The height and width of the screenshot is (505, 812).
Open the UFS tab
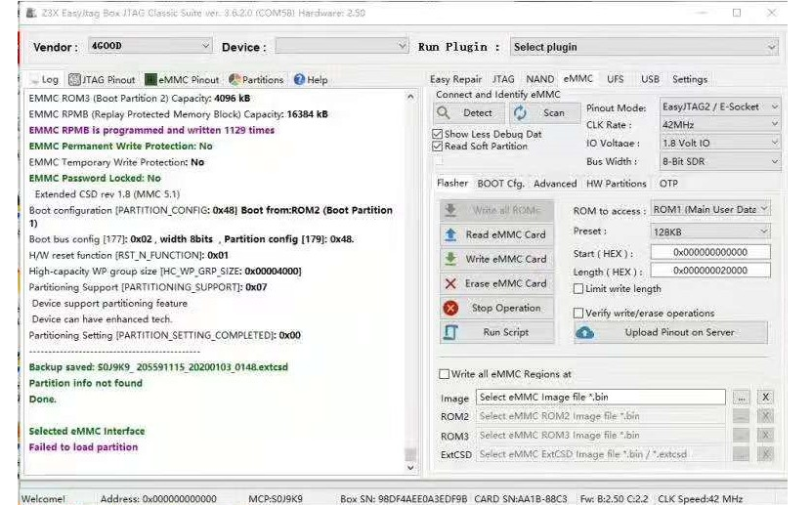616,79
